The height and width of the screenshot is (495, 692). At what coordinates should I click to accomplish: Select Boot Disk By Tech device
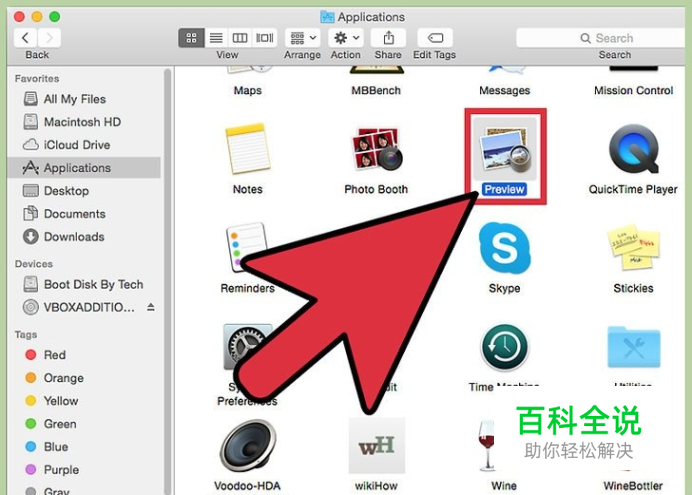pyautogui.click(x=84, y=284)
